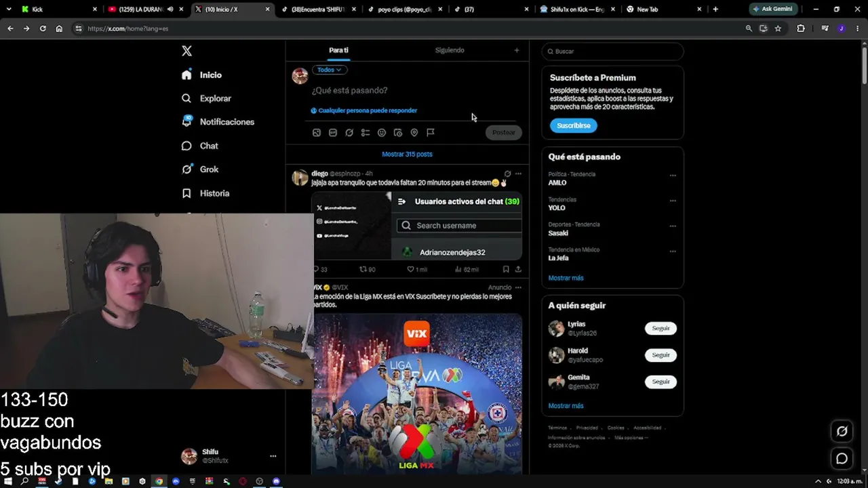Image resolution: width=868 pixels, height=488 pixels.
Task: Open more options for La Jefa trend
Action: tap(673, 251)
